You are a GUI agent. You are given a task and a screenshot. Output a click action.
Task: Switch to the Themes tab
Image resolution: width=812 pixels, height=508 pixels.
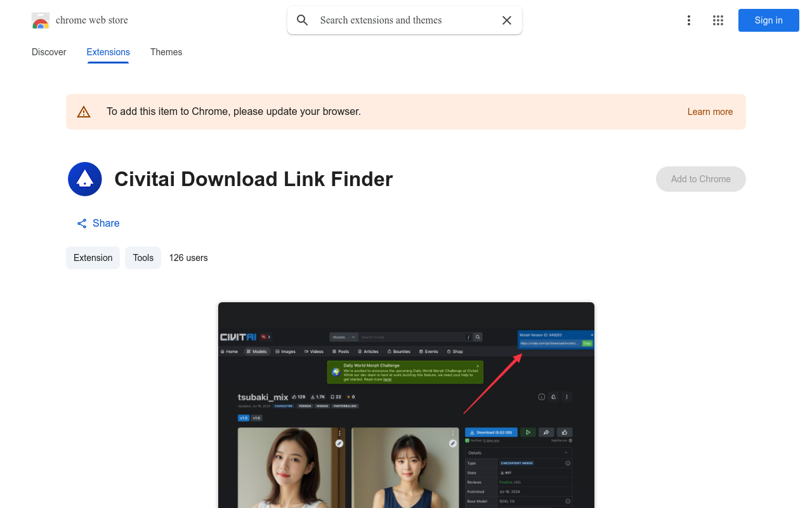[166, 52]
